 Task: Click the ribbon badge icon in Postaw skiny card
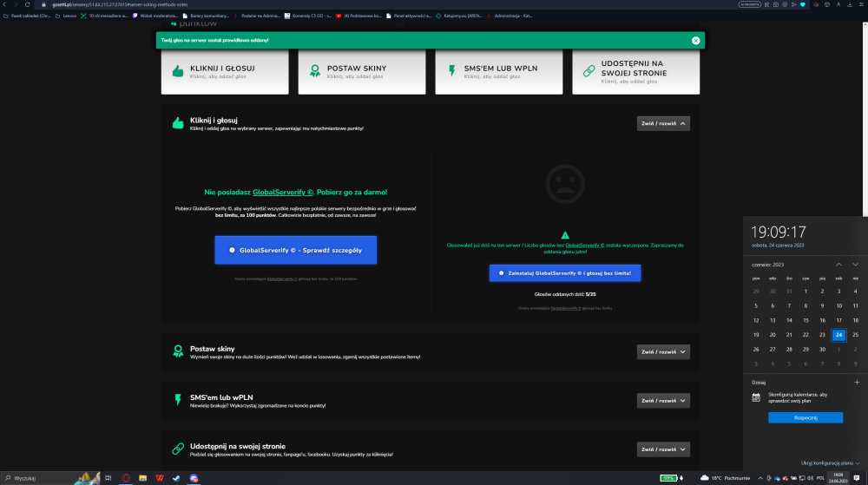(x=315, y=71)
